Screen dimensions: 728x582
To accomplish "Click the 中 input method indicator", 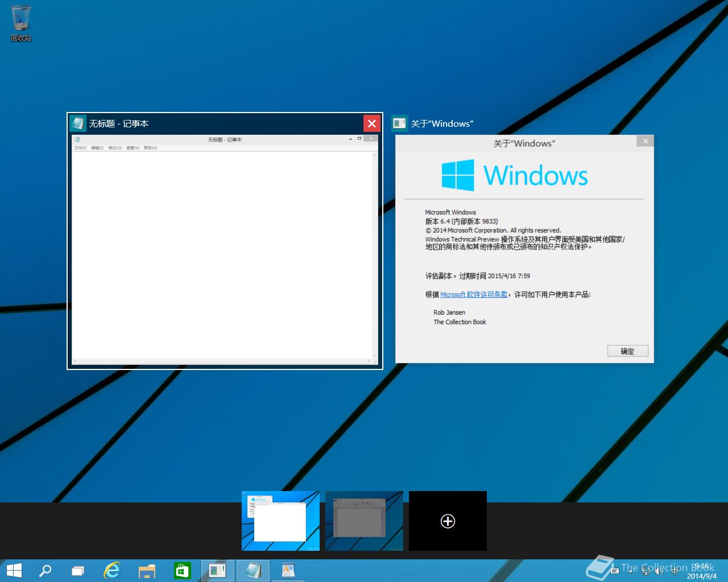I will pos(675,571).
